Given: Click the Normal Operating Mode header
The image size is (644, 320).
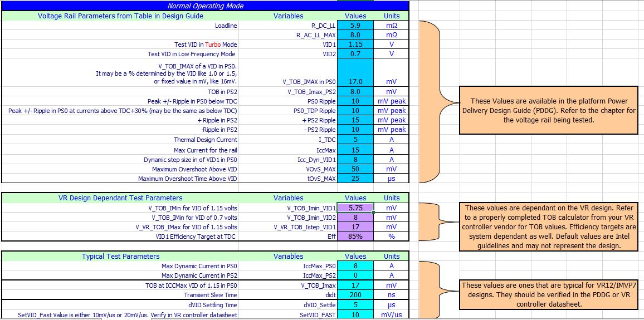Looking at the screenshot, I should click(x=206, y=6).
